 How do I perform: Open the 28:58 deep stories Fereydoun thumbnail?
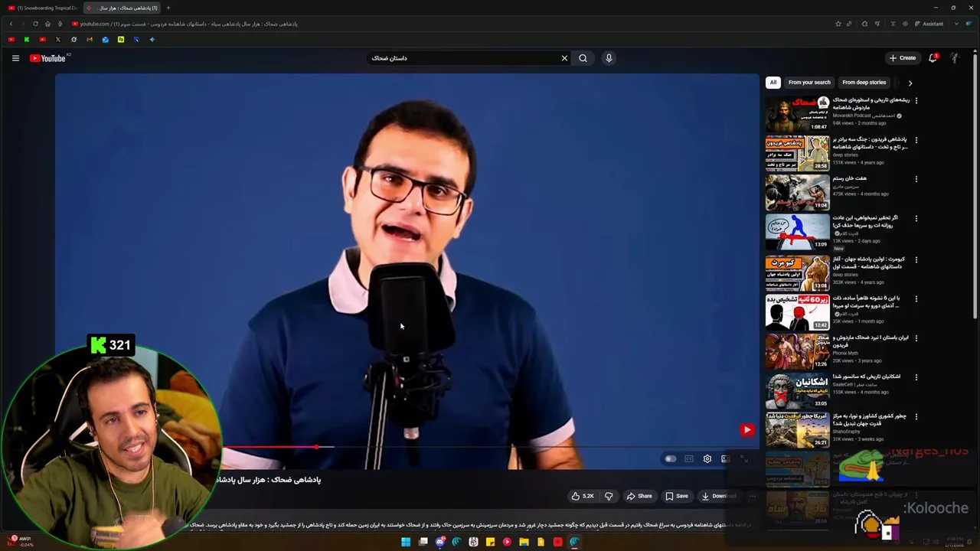[797, 153]
